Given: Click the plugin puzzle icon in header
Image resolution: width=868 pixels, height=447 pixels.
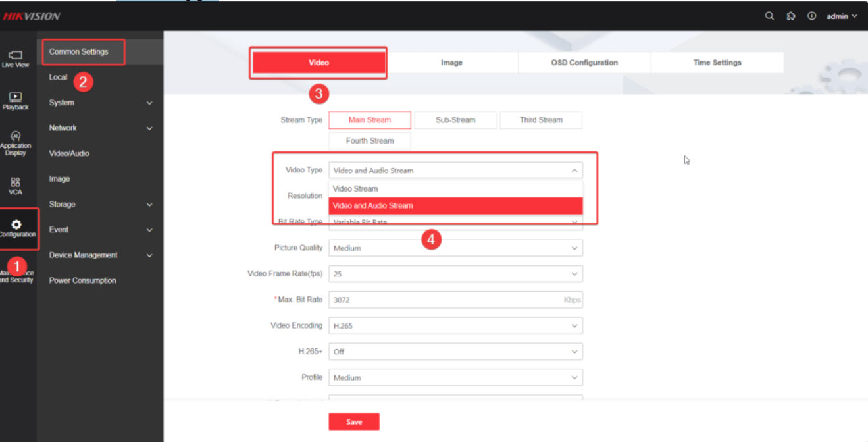Looking at the screenshot, I should tap(791, 16).
